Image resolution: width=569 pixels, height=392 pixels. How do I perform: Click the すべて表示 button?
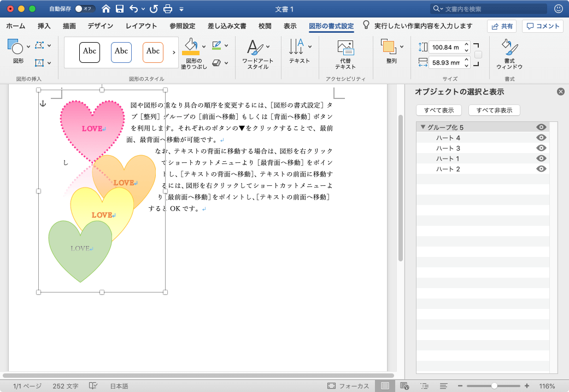(438, 110)
